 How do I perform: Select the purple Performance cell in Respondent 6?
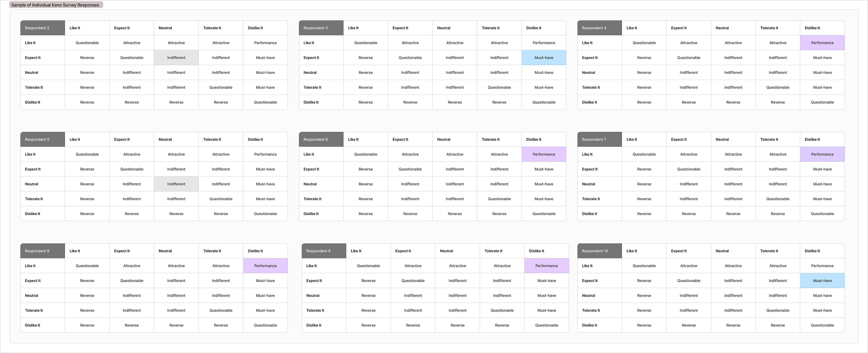pos(544,154)
